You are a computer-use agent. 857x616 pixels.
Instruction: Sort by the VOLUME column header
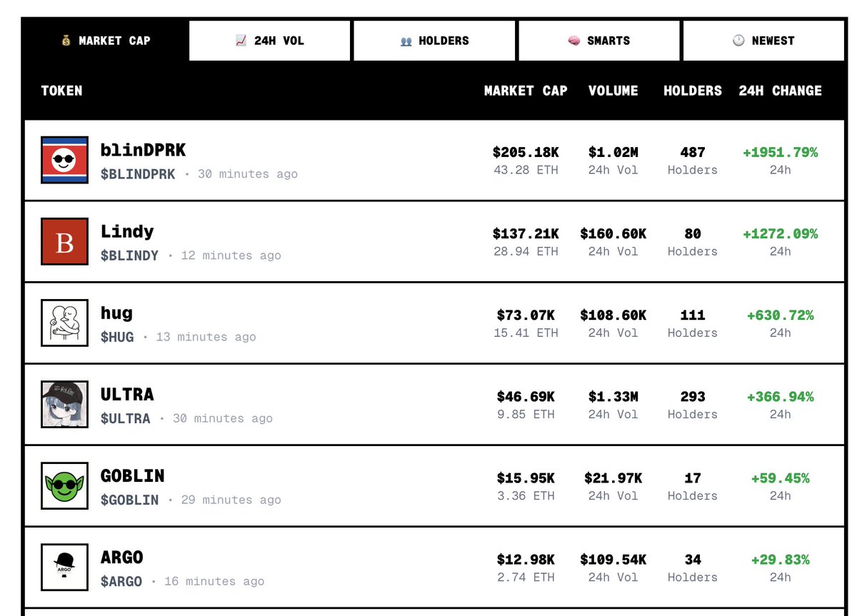(613, 91)
